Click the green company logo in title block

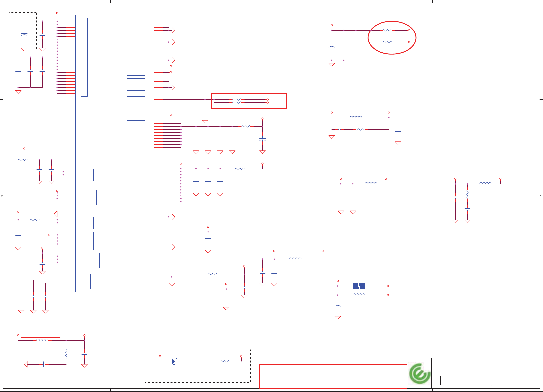click(x=419, y=374)
